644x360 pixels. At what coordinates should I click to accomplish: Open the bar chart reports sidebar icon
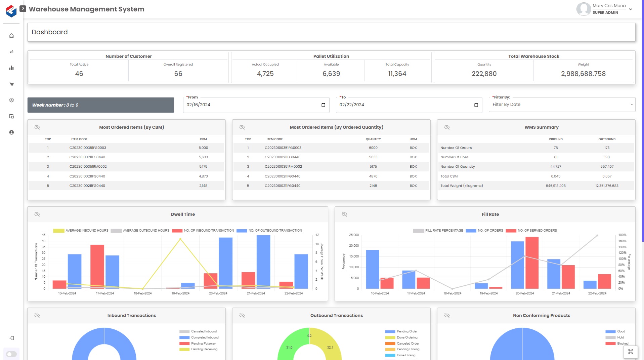[x=11, y=68]
